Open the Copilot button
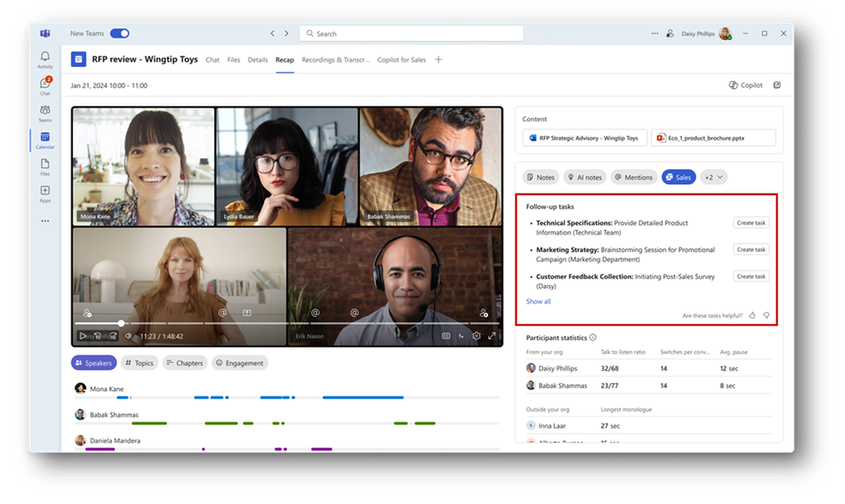845x504 pixels. 746,85
